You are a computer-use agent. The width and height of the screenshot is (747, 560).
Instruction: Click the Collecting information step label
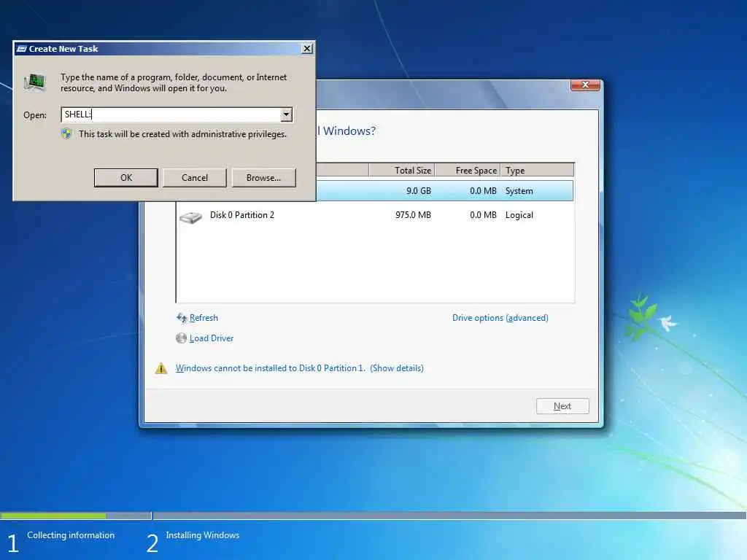(71, 535)
